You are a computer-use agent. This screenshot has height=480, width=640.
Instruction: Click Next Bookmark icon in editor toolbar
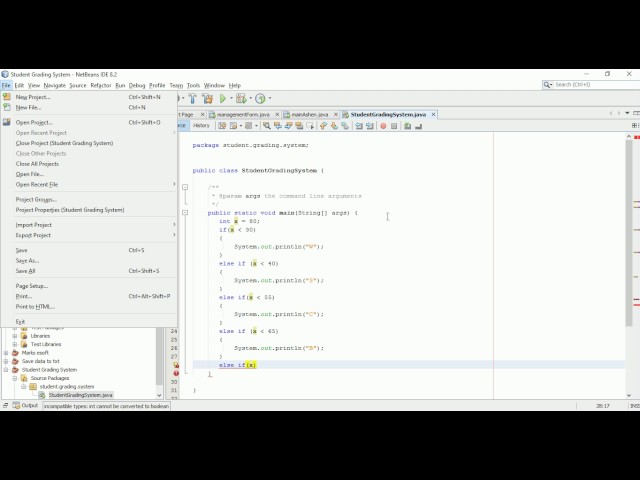[334, 126]
